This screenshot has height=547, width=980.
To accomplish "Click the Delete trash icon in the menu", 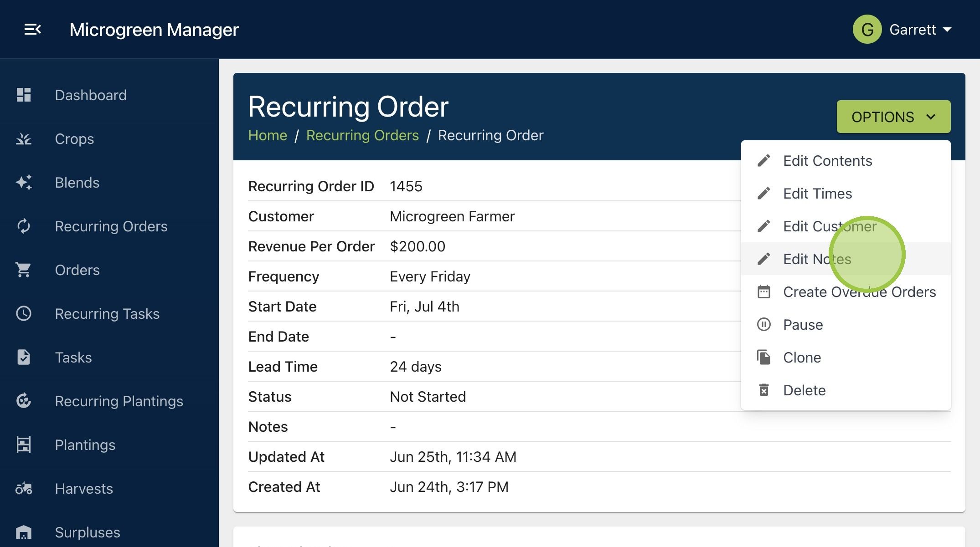I will [763, 390].
